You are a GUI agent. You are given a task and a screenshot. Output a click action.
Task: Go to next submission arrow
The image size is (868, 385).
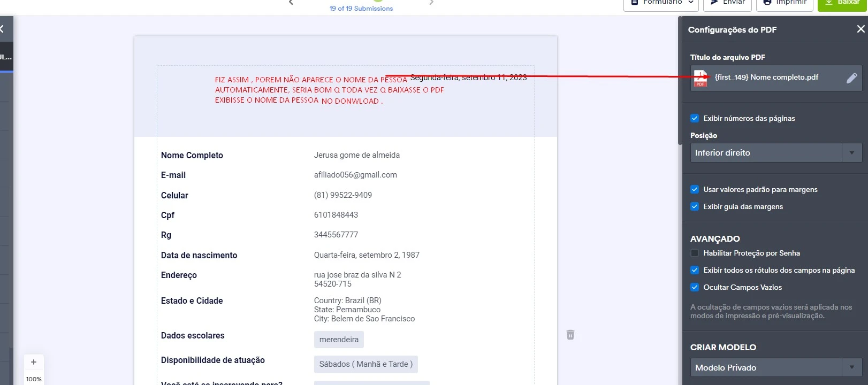click(431, 3)
